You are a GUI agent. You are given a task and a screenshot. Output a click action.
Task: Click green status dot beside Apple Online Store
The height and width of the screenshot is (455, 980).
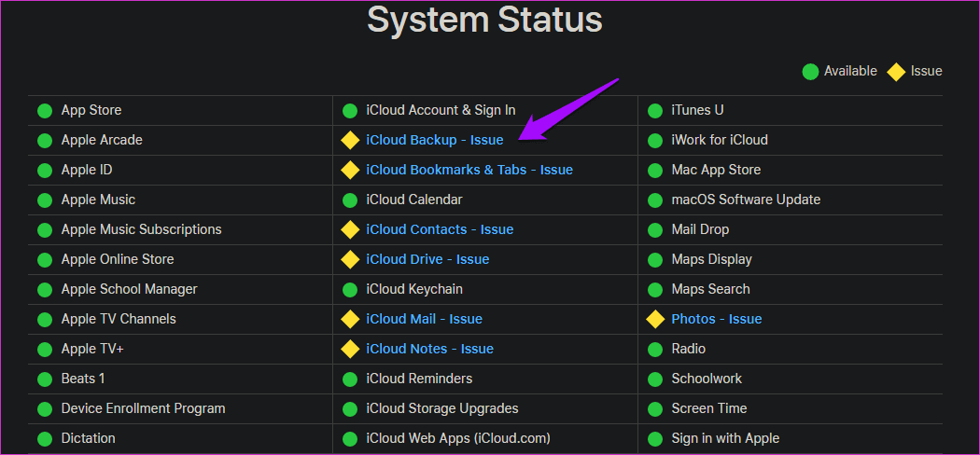(45, 259)
